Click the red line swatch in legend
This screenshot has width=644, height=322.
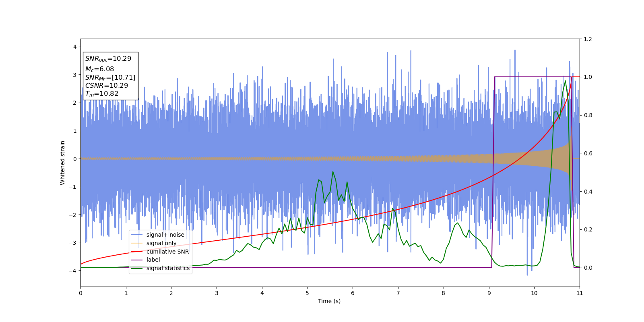(137, 252)
